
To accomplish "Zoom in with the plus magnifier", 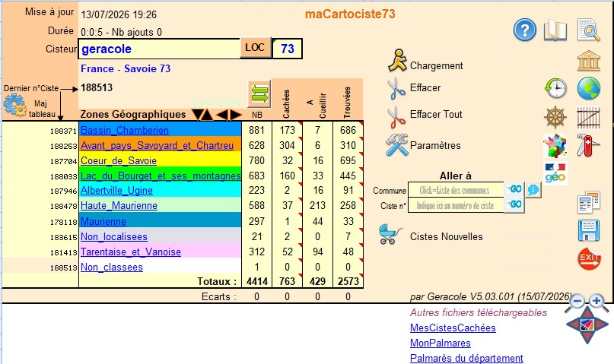I will click(598, 302).
